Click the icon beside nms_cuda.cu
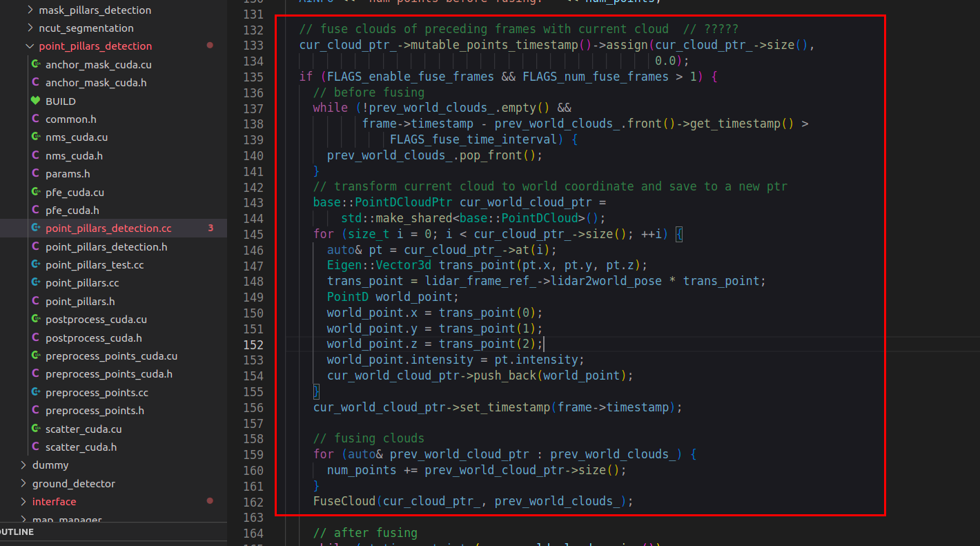Screen dimensions: 980x546 (36, 137)
